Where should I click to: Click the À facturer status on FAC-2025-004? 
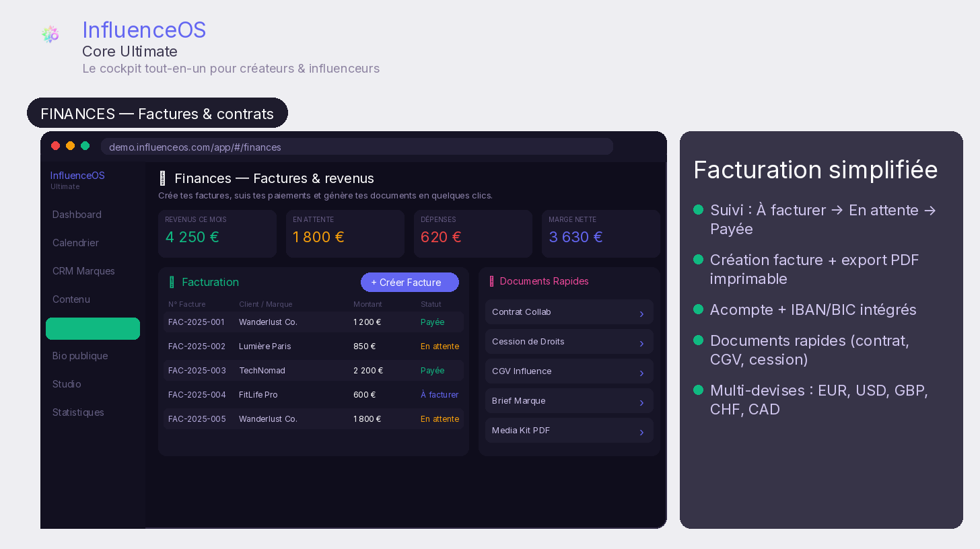[x=440, y=395]
